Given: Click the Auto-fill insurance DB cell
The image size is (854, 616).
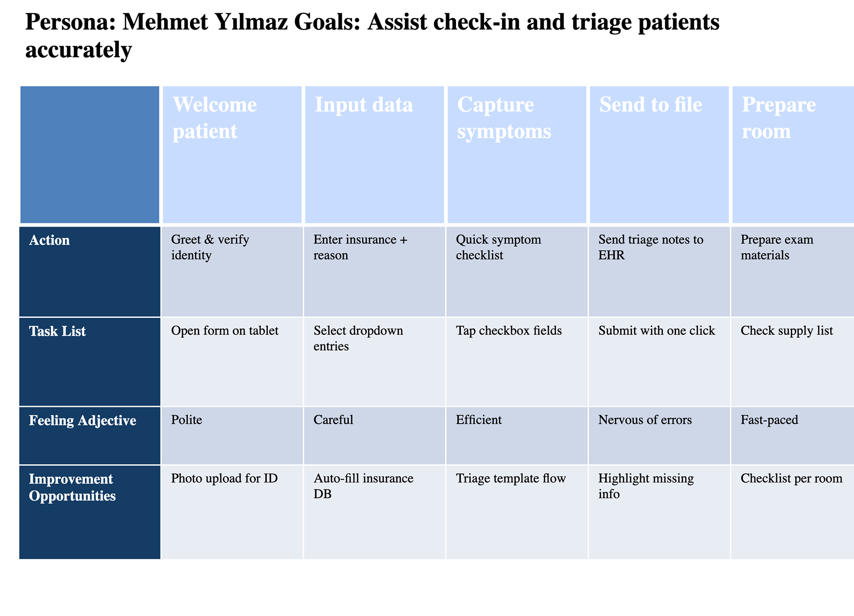Looking at the screenshot, I should click(375, 512).
